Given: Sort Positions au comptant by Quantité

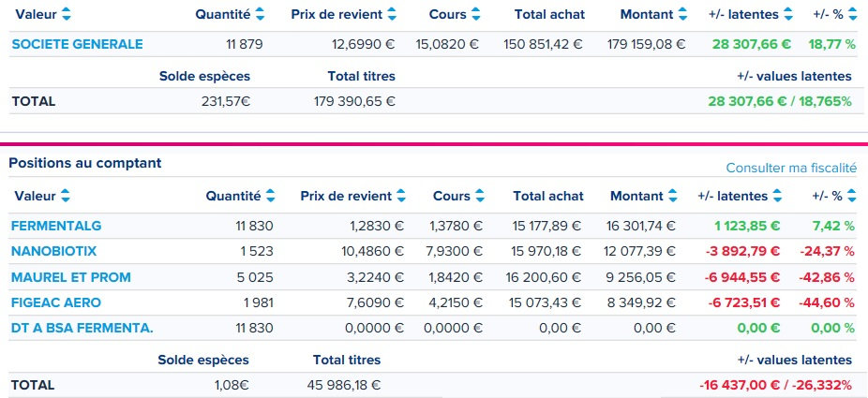Looking at the screenshot, I should [x=270, y=196].
